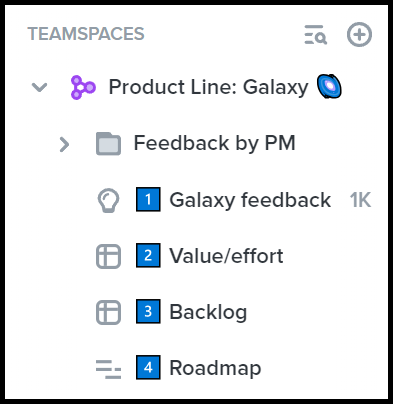
Task: Click the grid icon next to Value/effort
Action: pos(108,256)
